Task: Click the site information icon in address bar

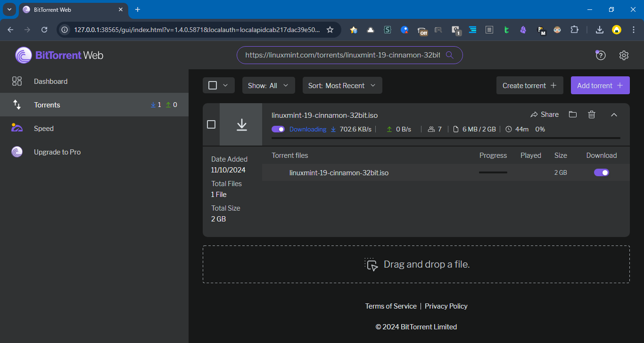Action: click(66, 30)
